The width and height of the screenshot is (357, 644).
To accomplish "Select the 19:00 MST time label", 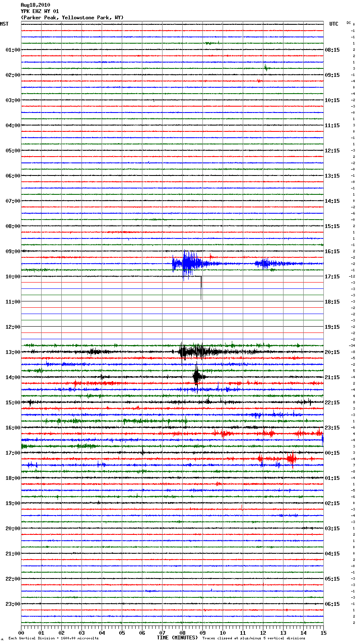I will (13, 503).
